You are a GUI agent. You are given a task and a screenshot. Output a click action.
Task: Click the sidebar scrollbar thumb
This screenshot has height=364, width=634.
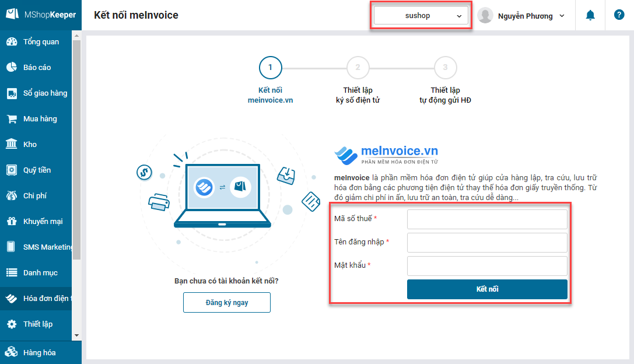click(x=76, y=150)
